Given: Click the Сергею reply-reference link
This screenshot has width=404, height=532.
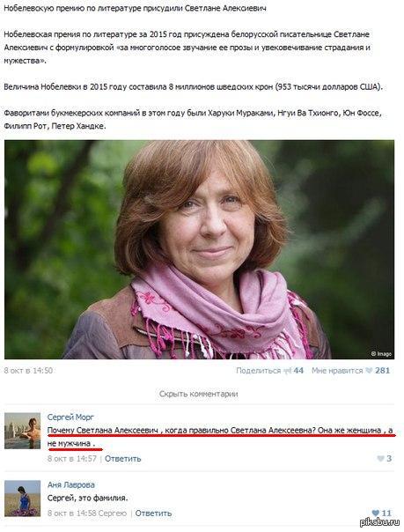Looking at the screenshot, I should [x=113, y=513].
